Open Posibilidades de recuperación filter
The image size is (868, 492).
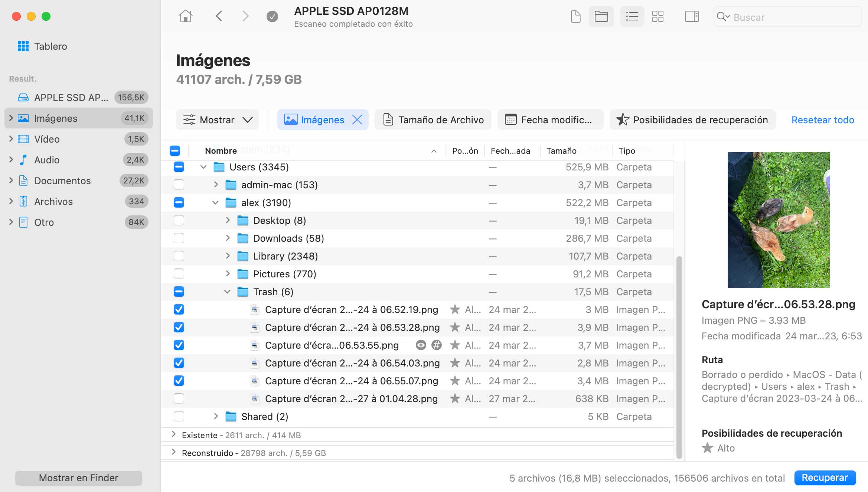point(692,120)
